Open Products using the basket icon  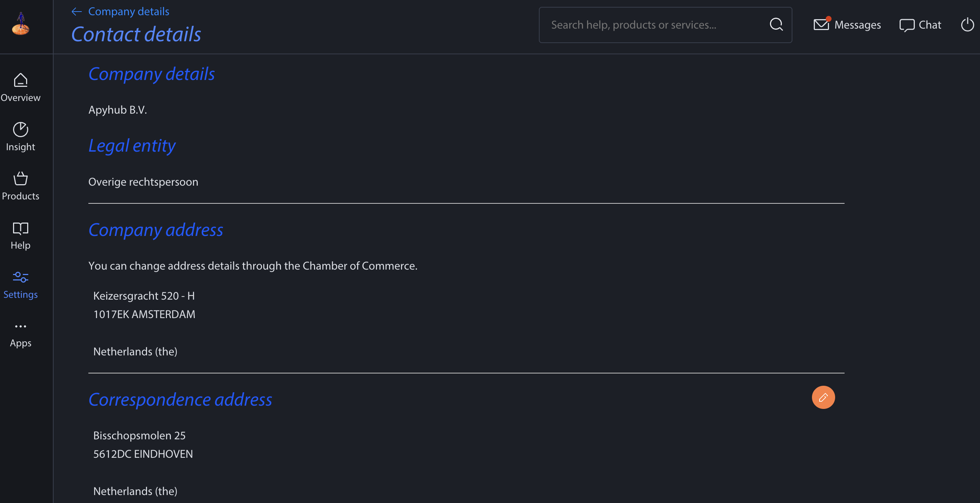pos(20,179)
